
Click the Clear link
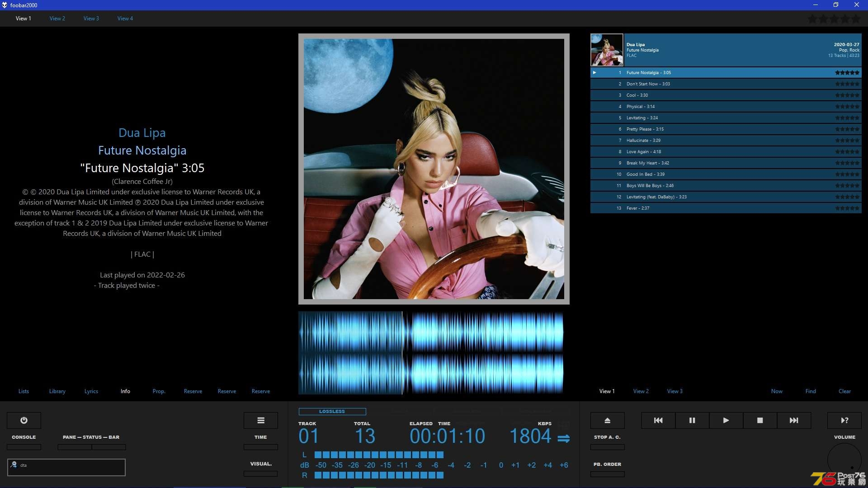844,391
